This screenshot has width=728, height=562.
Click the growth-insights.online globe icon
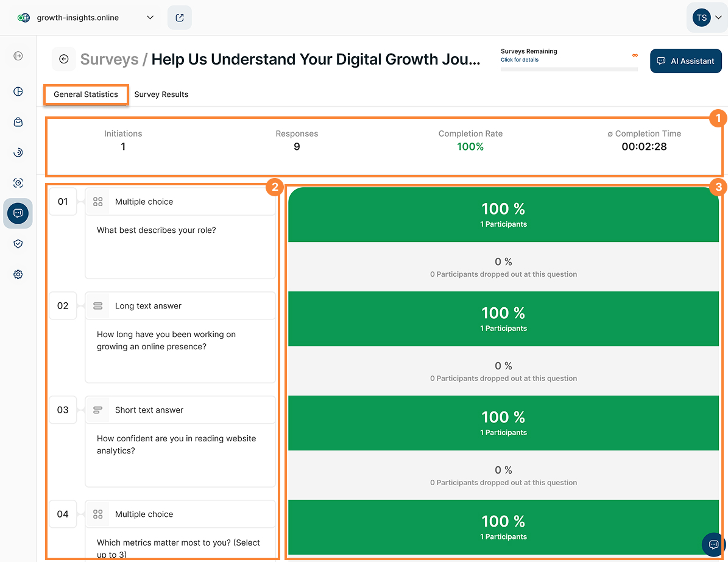point(24,18)
